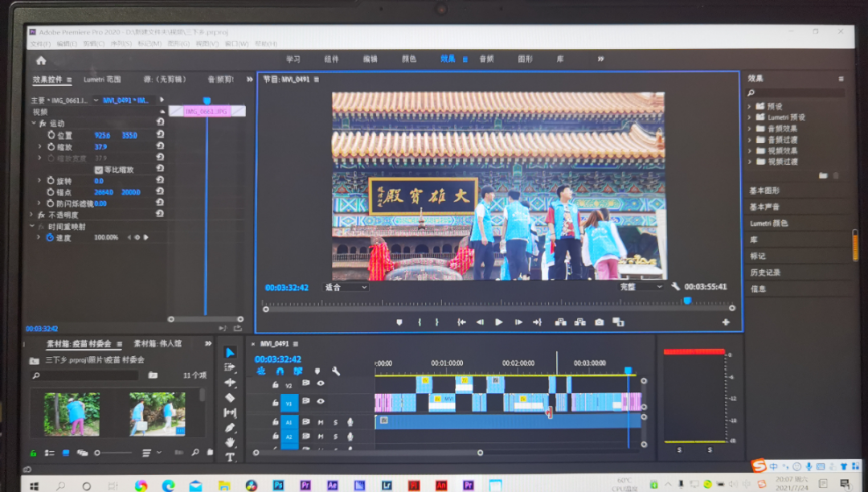This screenshot has height=492, width=868.
Task: Choose the Hand tool
Action: (x=230, y=442)
